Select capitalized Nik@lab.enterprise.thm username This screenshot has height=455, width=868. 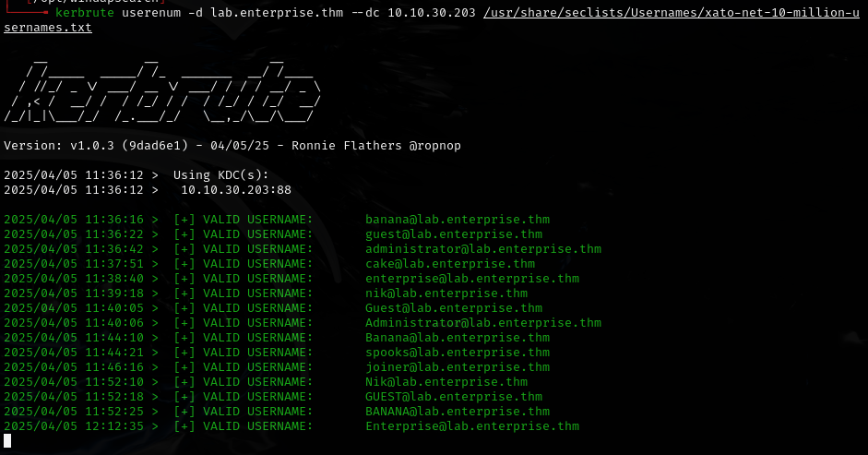coord(446,382)
